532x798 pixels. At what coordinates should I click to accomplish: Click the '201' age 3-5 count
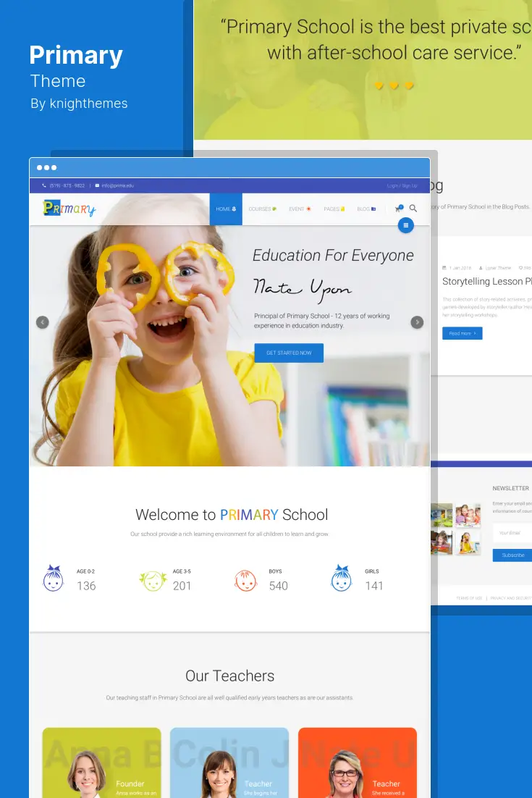pyautogui.click(x=182, y=586)
